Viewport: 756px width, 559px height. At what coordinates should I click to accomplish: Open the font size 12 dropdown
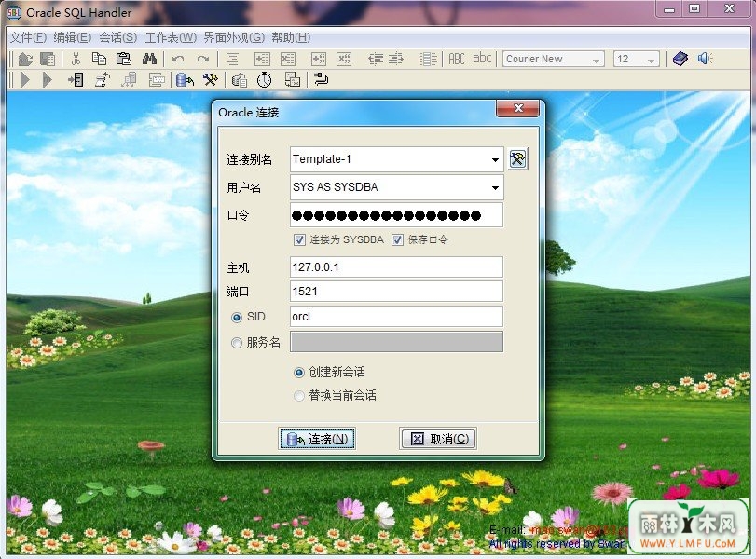pyautogui.click(x=651, y=60)
